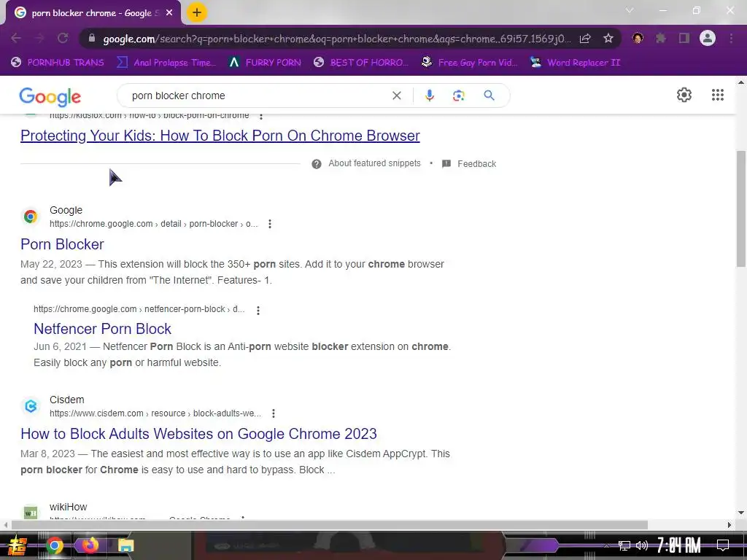Open Chrome three-dot menu
Viewport: 747px width, 560px height.
pyautogui.click(x=731, y=39)
